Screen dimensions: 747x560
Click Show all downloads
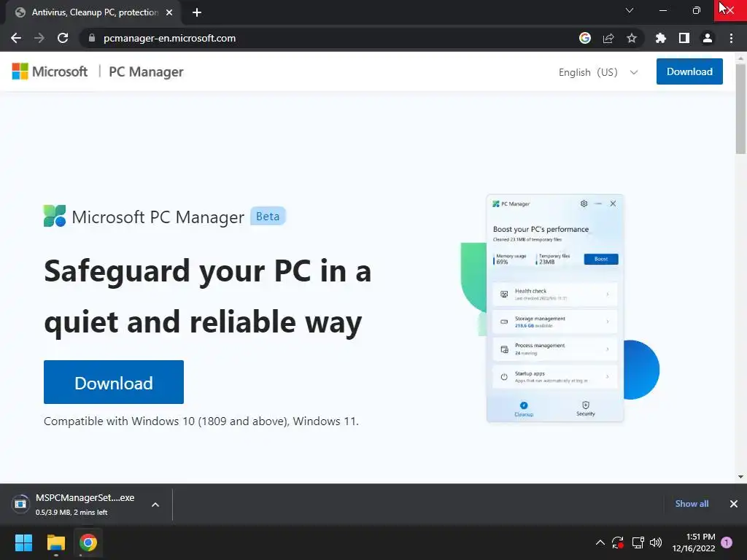pyautogui.click(x=692, y=504)
